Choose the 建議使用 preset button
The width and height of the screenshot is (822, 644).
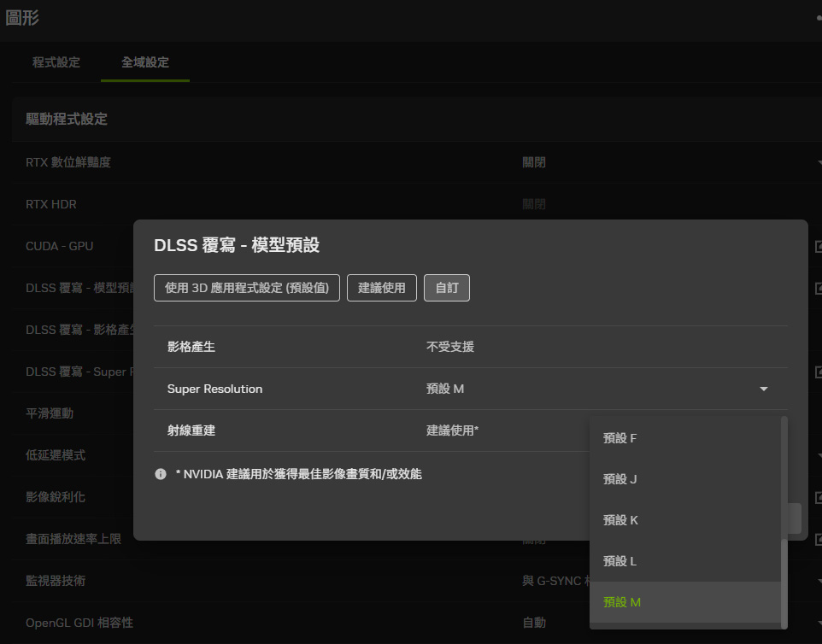tap(381, 288)
